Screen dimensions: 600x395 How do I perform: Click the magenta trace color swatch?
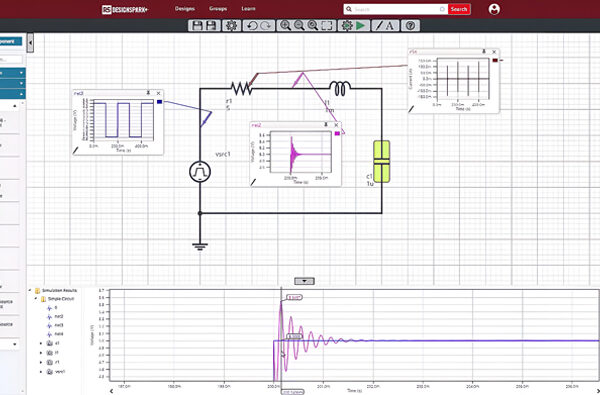337,134
